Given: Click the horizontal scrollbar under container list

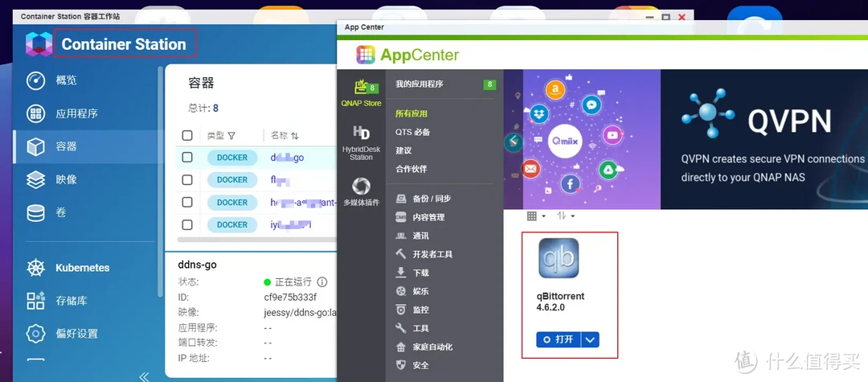Looking at the screenshot, I should [257, 240].
